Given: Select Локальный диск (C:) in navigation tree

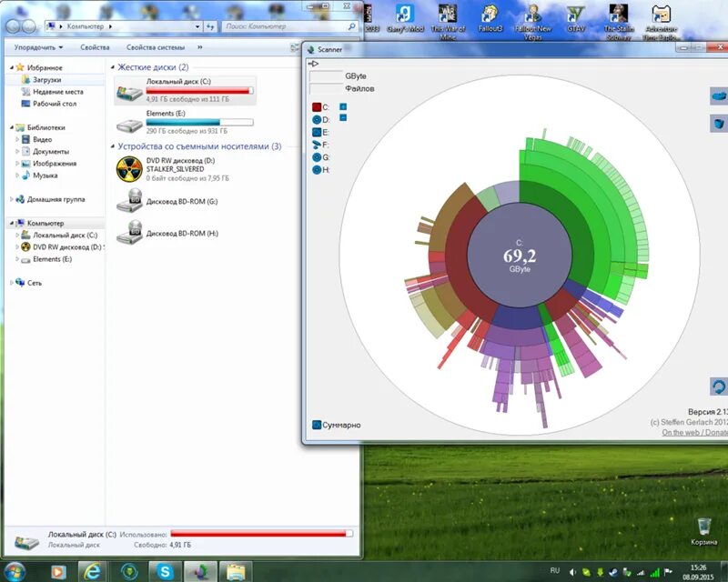Looking at the screenshot, I should tap(65, 236).
